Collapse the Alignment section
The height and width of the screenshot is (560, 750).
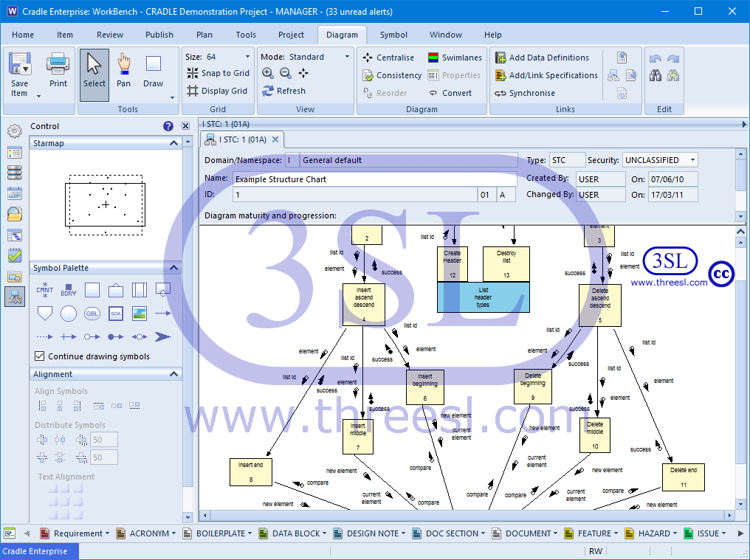(x=173, y=374)
